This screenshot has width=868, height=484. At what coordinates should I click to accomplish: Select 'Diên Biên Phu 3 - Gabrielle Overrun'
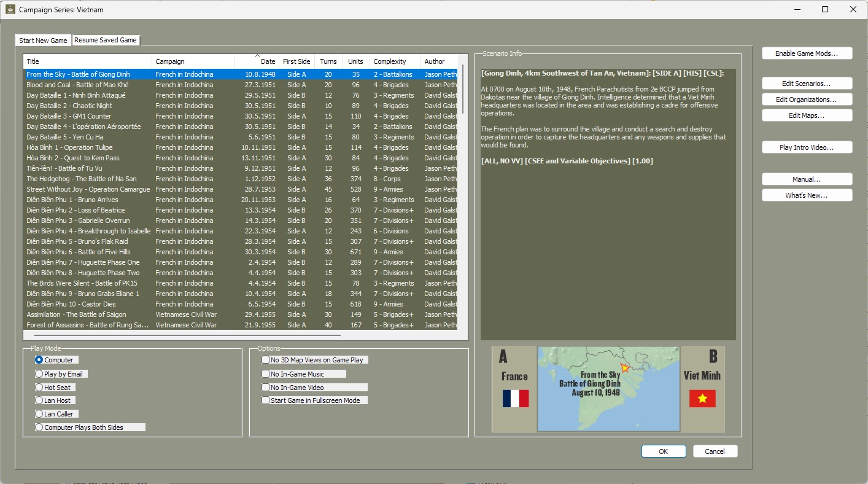click(x=241, y=221)
